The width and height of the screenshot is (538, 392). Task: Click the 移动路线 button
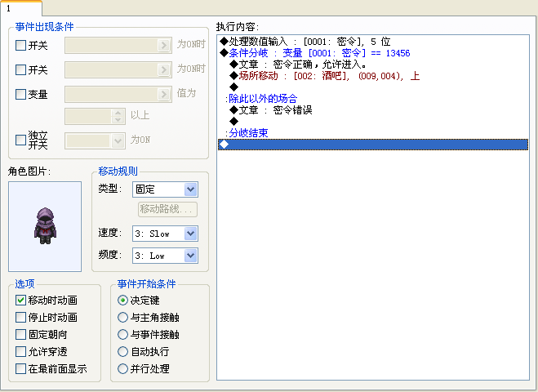168,209
